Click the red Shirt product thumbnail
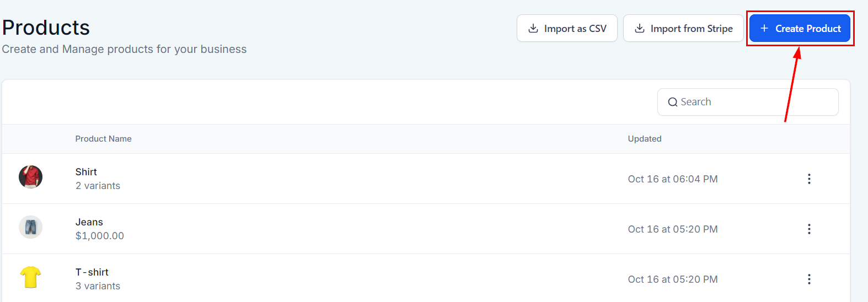The height and width of the screenshot is (302, 868). coord(30,177)
